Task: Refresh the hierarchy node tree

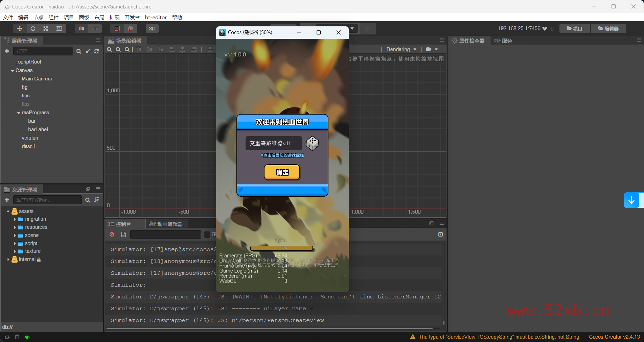Action: click(x=97, y=51)
